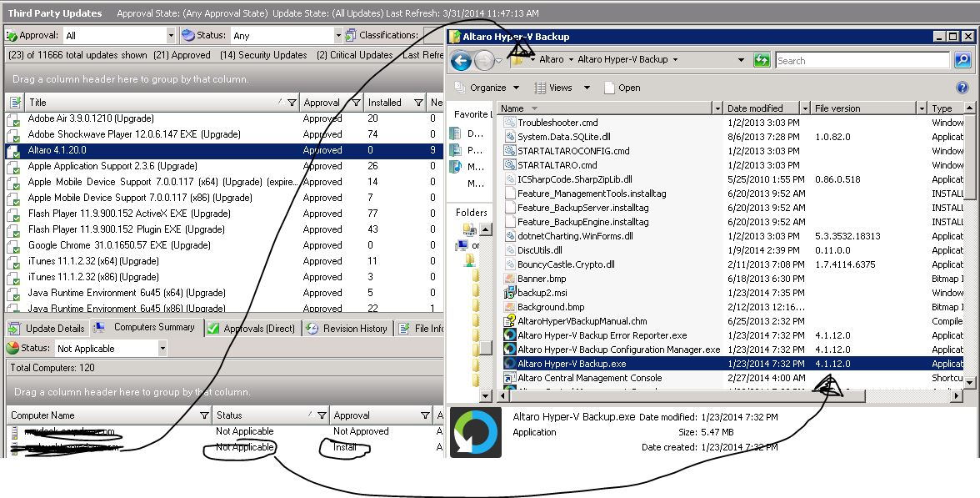Click the Folders pane scroll up arrow
Viewport: 980px width, 498px height.
(x=486, y=230)
